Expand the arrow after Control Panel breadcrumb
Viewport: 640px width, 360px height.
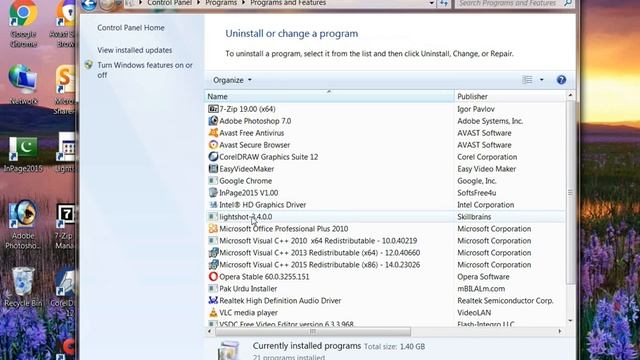click(199, 3)
